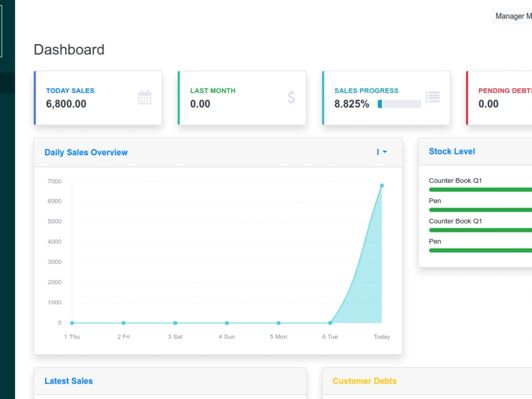Click the 3 Sat data point on chart

point(175,323)
